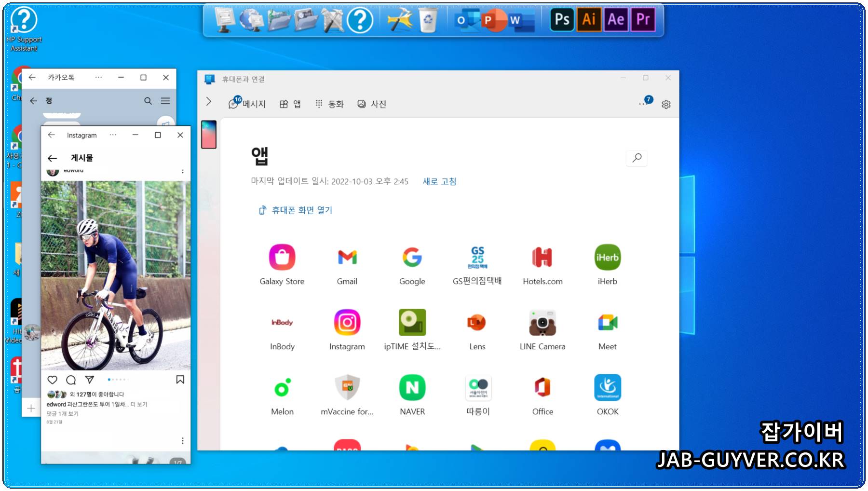Share the Instagram post via paper plane
This screenshot has height=491, width=868.
tap(89, 380)
